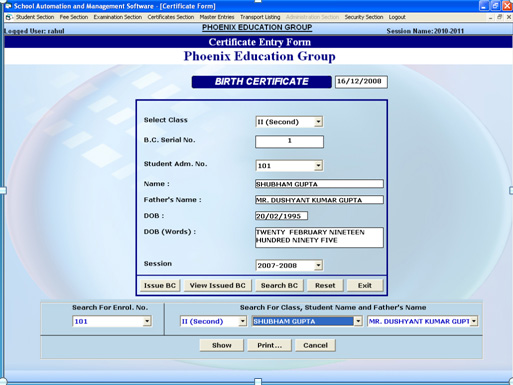
Task: Expand Search For Enrol. No. dropdown
Action: [147, 321]
